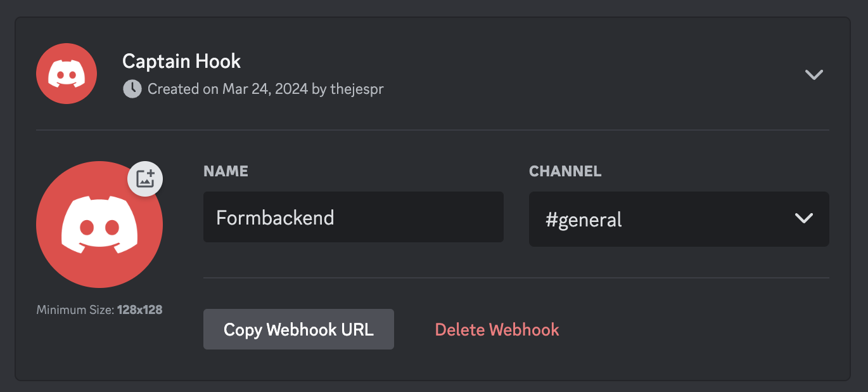Select the large Discord avatar in edit area
This screenshot has width=868, height=392.
(x=99, y=225)
